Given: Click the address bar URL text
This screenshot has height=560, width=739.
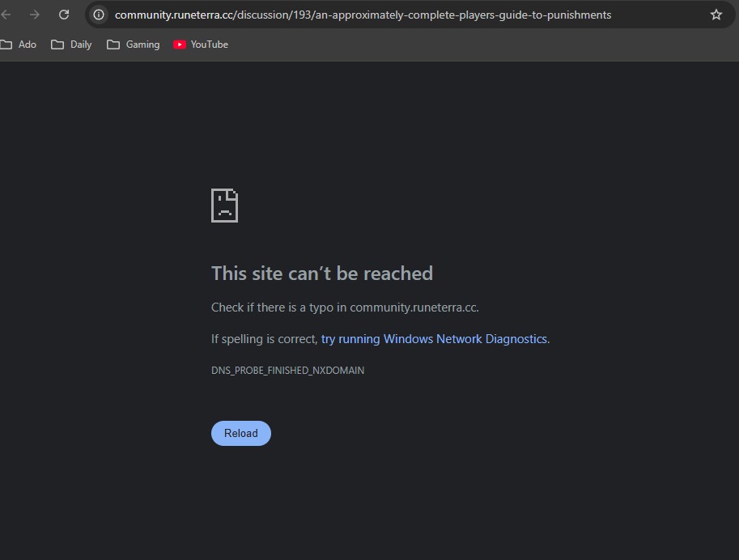Looking at the screenshot, I should coord(363,15).
